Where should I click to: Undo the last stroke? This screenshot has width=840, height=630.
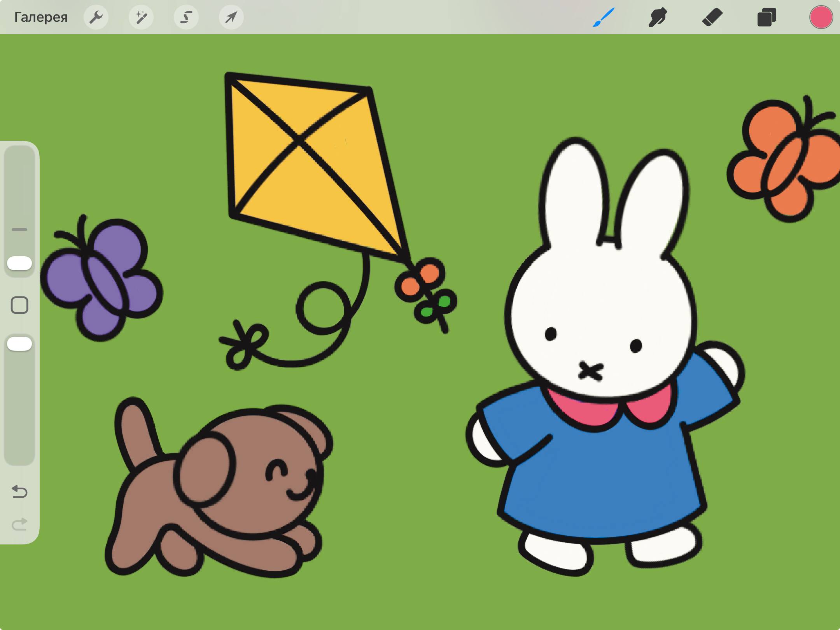pos(19,492)
